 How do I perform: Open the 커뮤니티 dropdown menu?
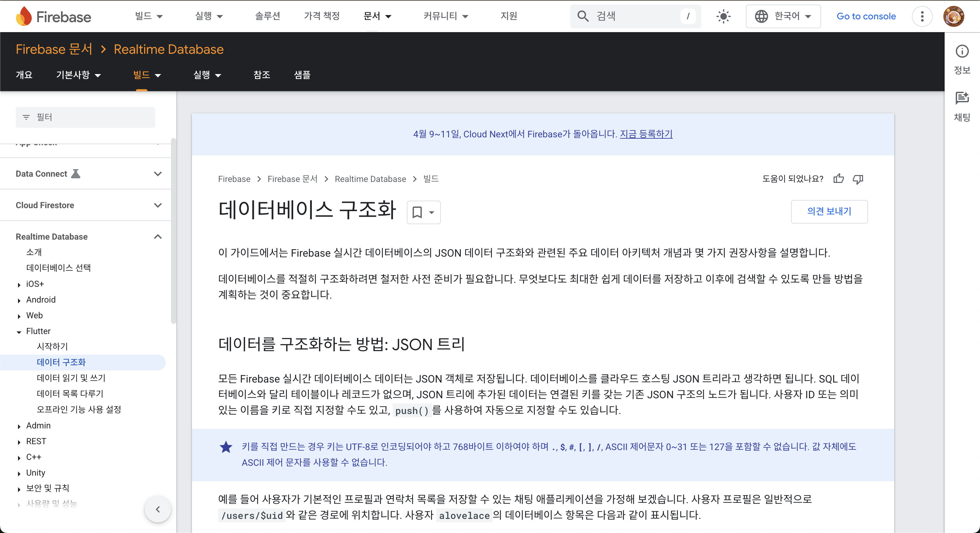[446, 16]
